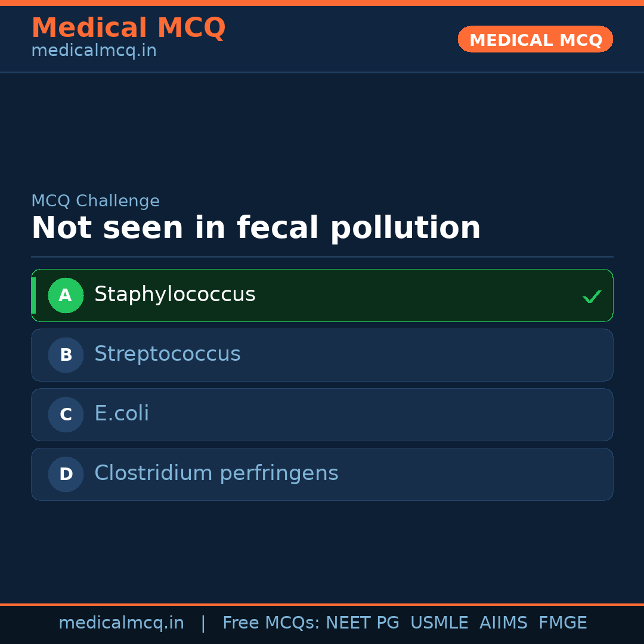
Task: Click the green checkmark on option A
Action: tap(592, 296)
